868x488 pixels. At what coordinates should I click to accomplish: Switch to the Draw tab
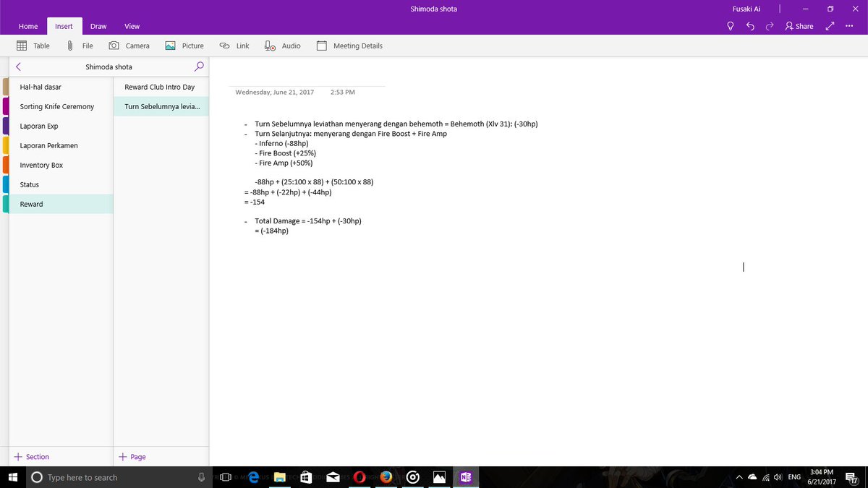[98, 26]
